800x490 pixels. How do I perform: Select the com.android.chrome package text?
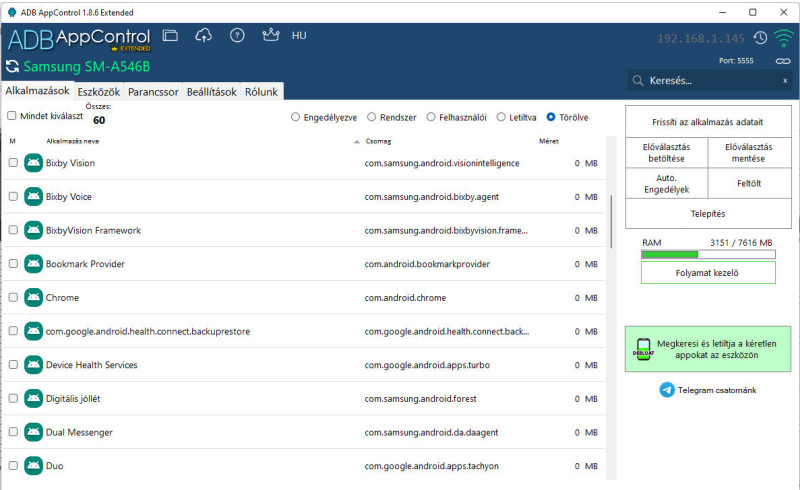pyautogui.click(x=405, y=298)
